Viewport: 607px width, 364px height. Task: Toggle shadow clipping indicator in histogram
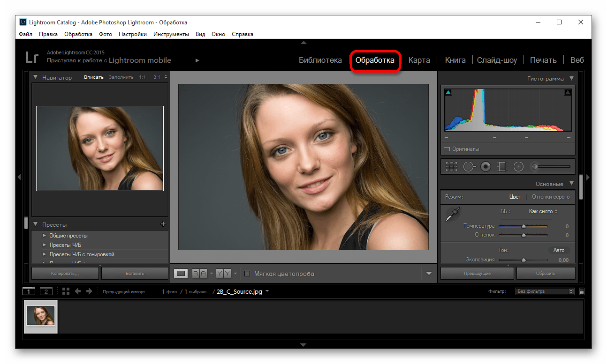click(x=448, y=92)
